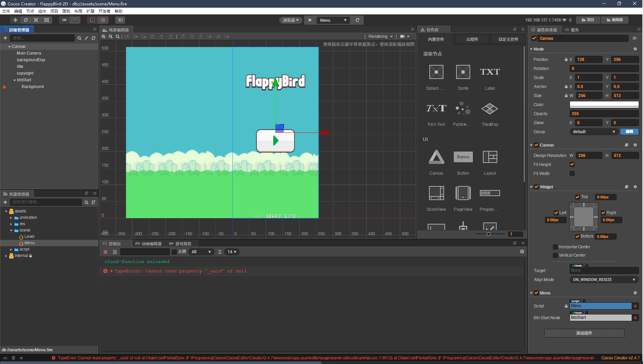Select the rect transform tool

click(x=47, y=20)
